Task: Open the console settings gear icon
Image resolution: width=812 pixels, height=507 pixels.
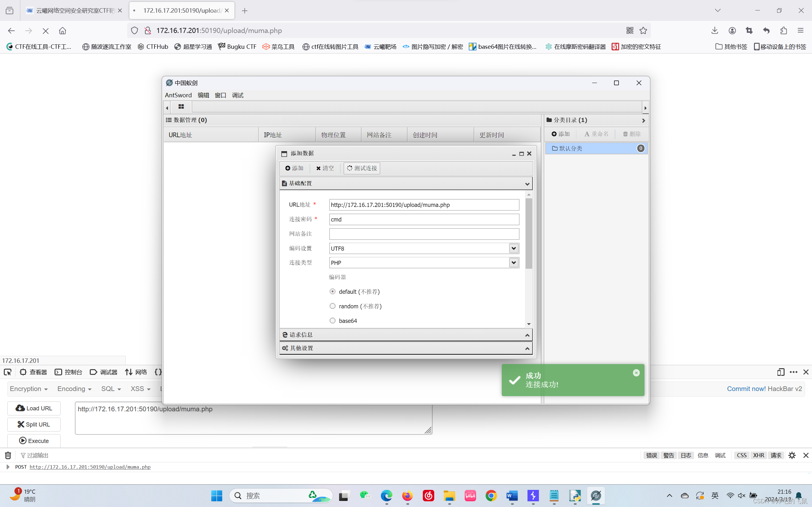Action: point(792,455)
